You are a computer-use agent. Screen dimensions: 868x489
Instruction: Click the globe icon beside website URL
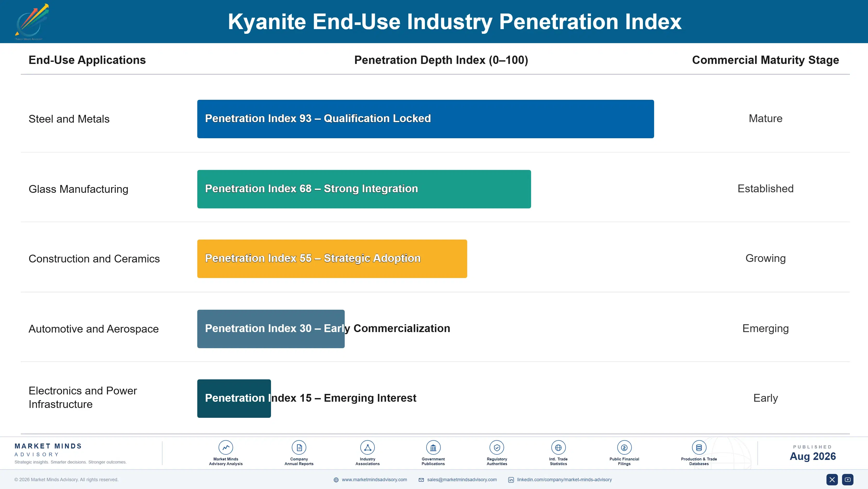click(336, 480)
